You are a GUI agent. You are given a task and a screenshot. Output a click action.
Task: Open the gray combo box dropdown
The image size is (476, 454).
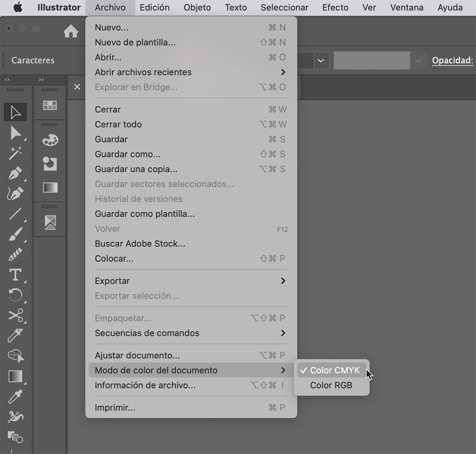[418, 61]
